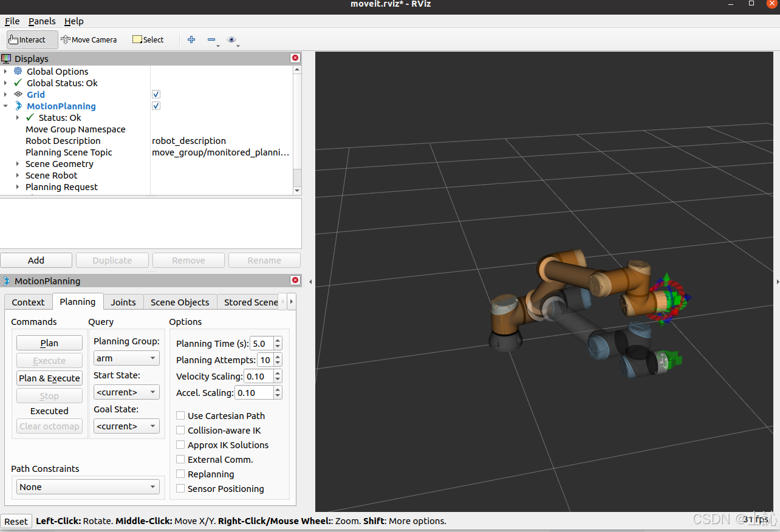Open the Start State dropdown

[x=126, y=392]
